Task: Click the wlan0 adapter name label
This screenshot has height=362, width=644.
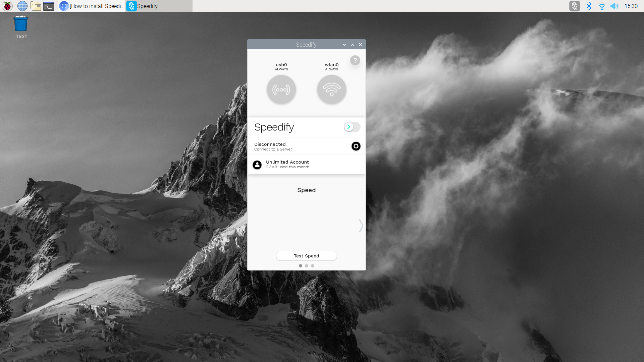Action: click(x=332, y=65)
